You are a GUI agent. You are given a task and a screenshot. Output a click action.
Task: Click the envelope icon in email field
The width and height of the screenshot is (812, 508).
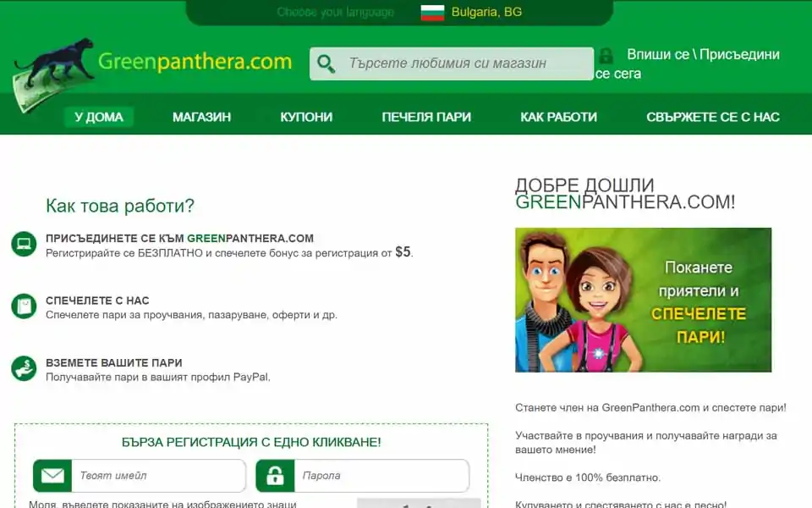[x=52, y=475]
